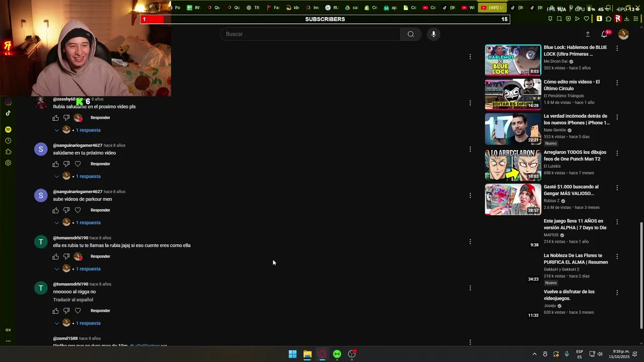Dislike the 'nnooooo' comment by tomasrodrhi190
This screenshot has height=362, width=644.
pyautogui.click(x=66, y=311)
